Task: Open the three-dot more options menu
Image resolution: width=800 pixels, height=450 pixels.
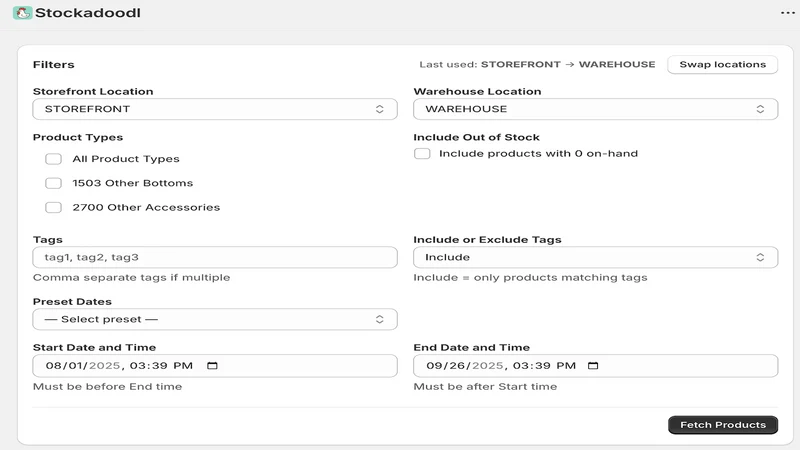Action: point(787,13)
